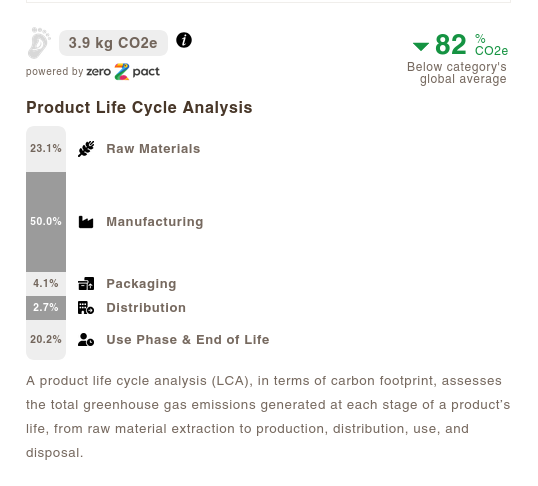Click the Manufacturing factory icon

point(86,222)
